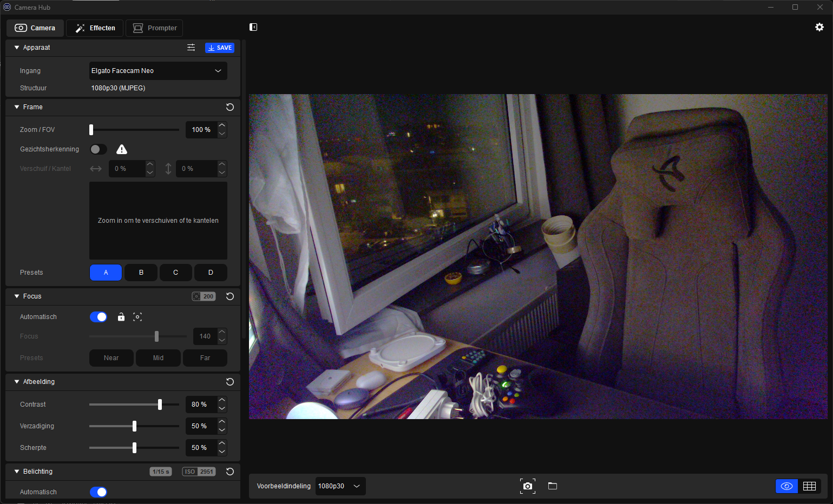
Task: Take a snapshot with camera icon
Action: pos(528,486)
